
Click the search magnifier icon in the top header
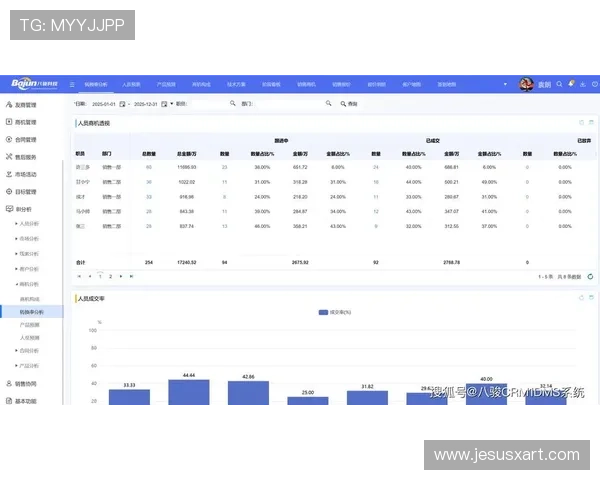click(x=559, y=85)
